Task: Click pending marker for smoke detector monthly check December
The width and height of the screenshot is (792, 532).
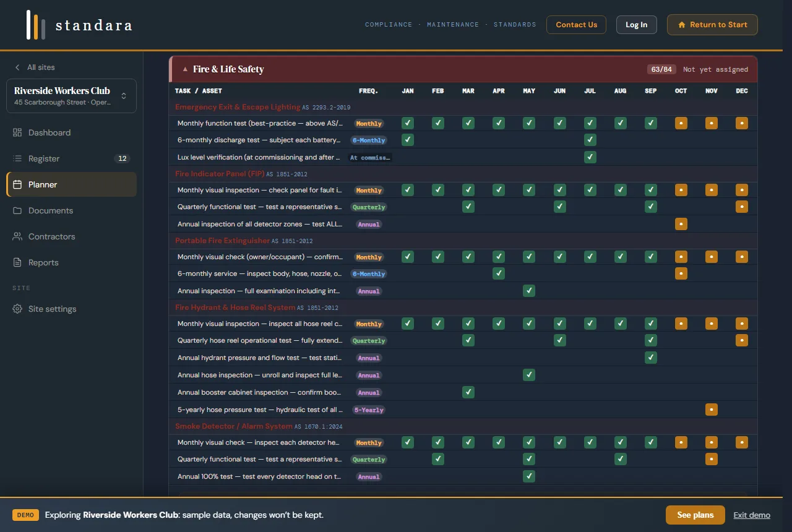Action: pyautogui.click(x=742, y=442)
